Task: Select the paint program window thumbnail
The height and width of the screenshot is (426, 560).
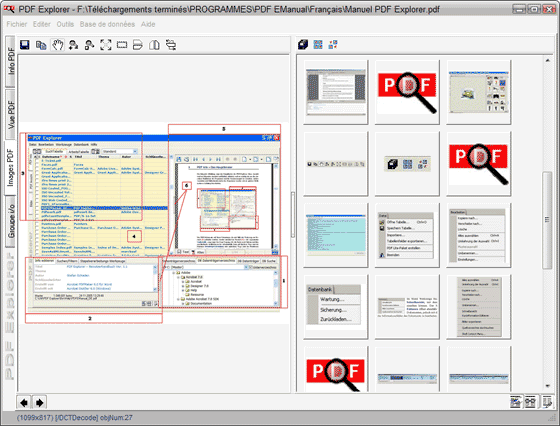Action: [x=479, y=92]
